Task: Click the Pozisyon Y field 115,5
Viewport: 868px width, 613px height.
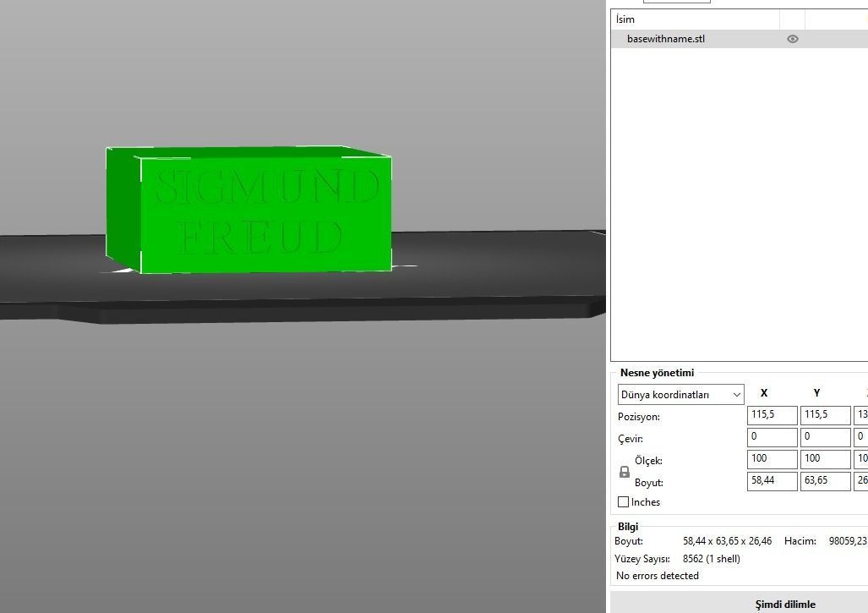Action: pos(826,415)
